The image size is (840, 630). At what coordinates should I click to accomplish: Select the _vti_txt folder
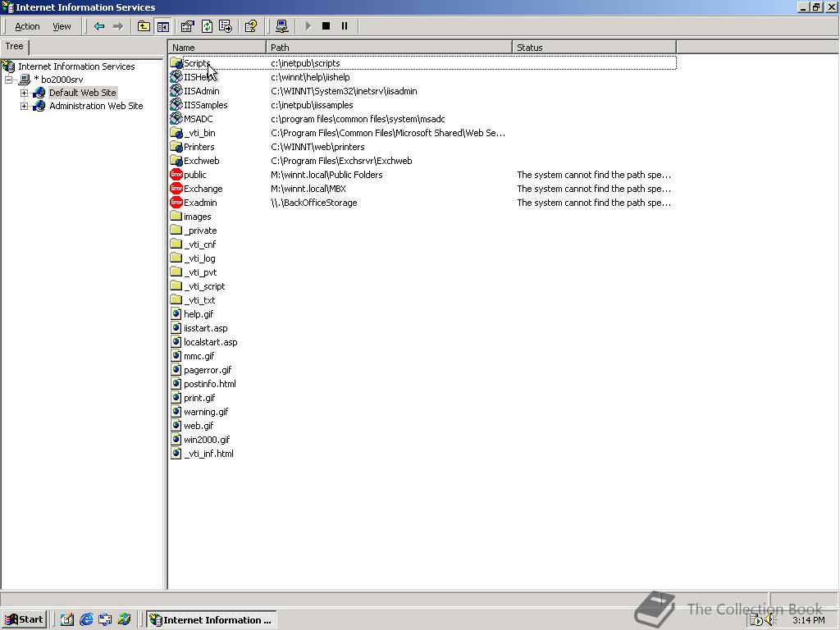coord(193,300)
